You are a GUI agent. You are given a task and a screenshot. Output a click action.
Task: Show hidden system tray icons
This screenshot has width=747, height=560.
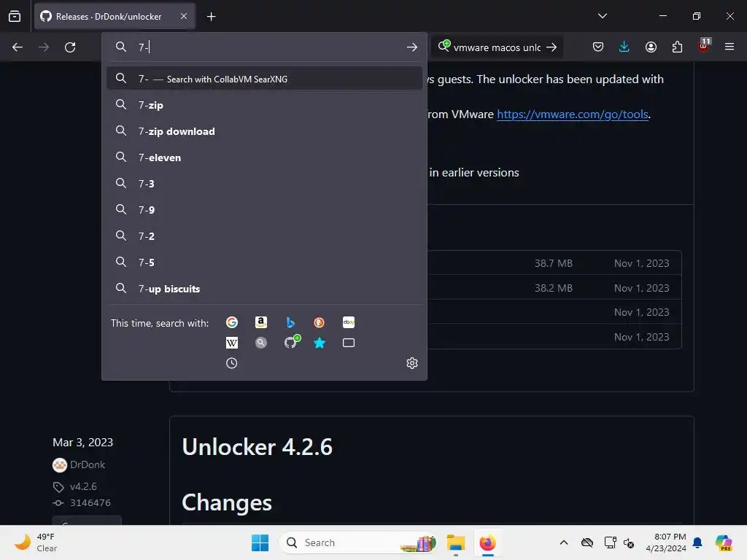coord(564,542)
